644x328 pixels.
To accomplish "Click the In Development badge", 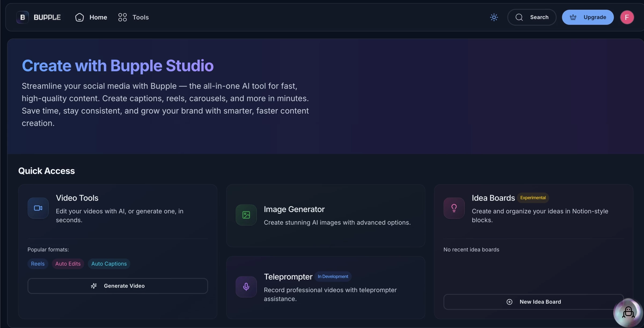I will tap(333, 277).
